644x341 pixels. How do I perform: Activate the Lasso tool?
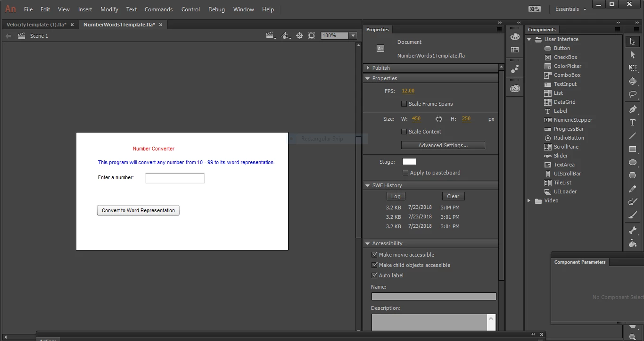[x=633, y=94]
